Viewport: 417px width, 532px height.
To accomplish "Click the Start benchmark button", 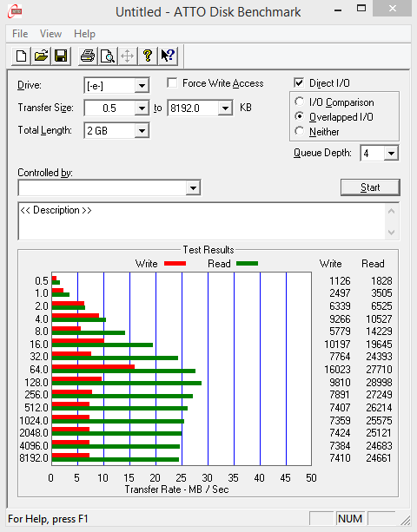I will (370, 187).
